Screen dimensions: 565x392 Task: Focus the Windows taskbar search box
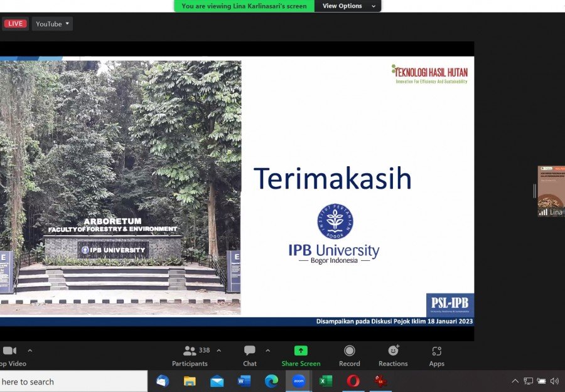point(73,381)
